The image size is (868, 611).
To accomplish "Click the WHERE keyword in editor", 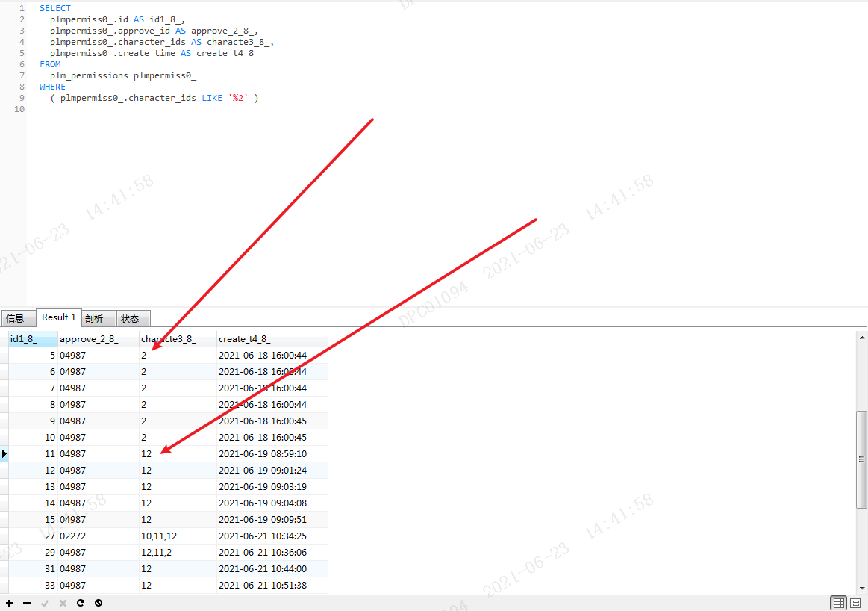I will click(x=52, y=87).
